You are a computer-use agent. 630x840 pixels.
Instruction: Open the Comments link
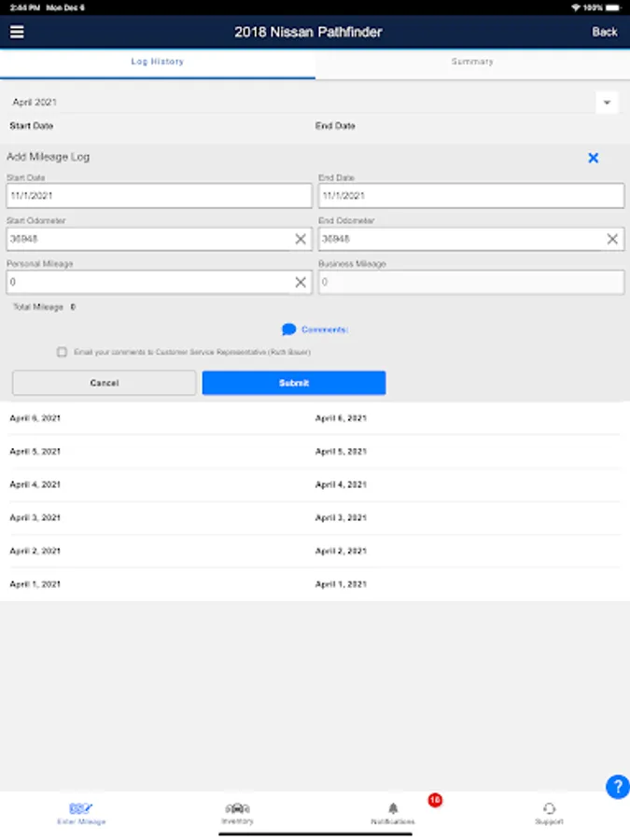click(325, 329)
